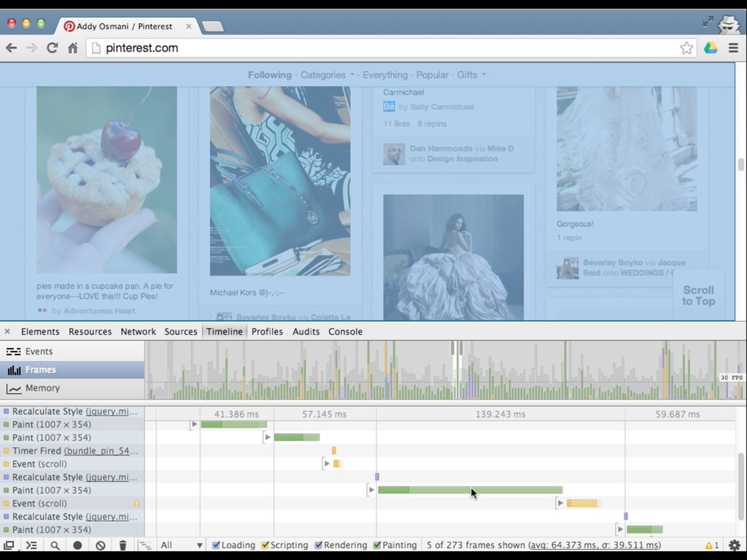Reload the page in Chrome toolbar

(52, 48)
